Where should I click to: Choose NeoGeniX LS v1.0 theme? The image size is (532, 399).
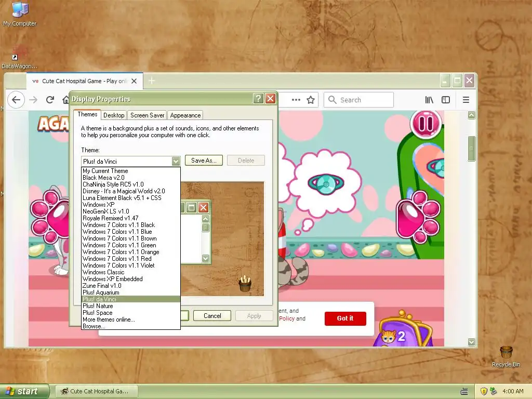[131, 211]
